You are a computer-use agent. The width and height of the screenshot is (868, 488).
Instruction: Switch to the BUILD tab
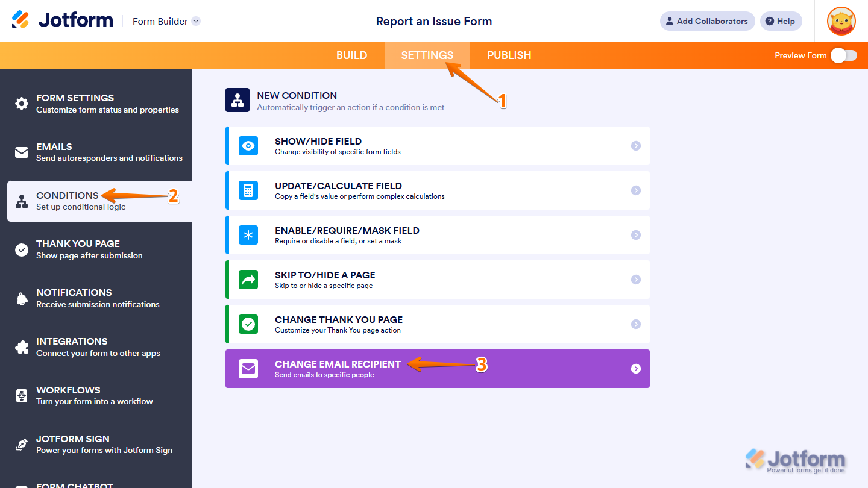coord(351,55)
